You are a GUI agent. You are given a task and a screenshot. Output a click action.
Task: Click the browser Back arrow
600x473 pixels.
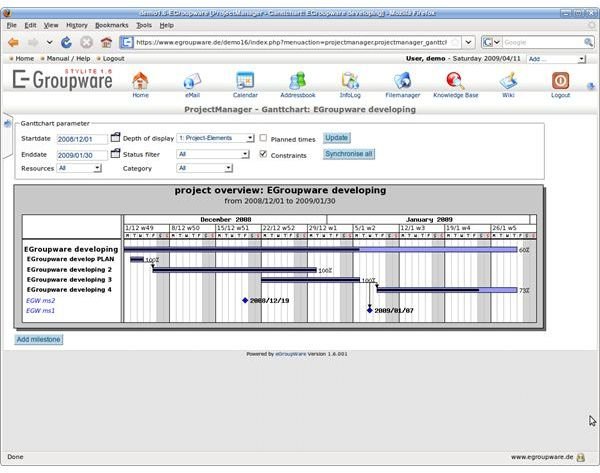point(13,42)
